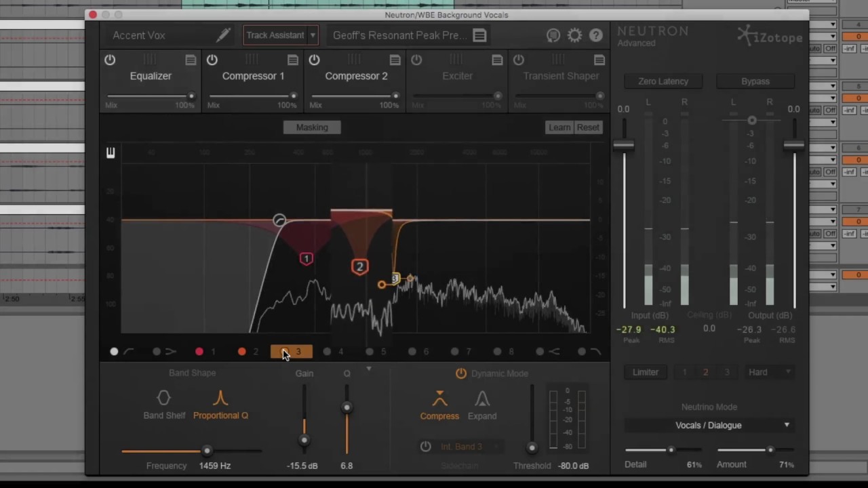The height and width of the screenshot is (488, 868).
Task: Toggle Zero Latency mode
Action: coord(663,81)
